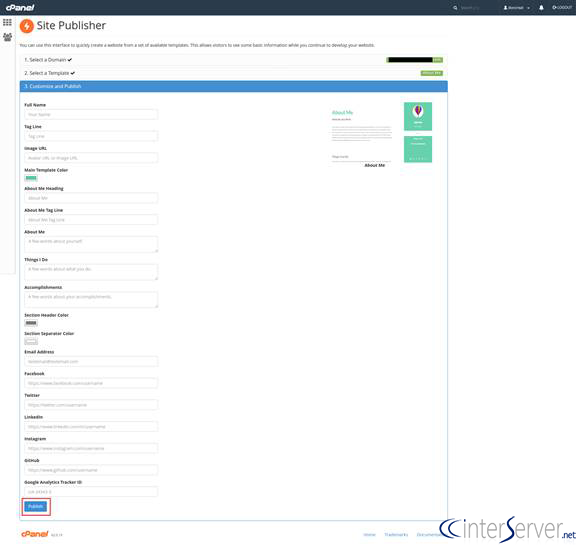576x545 pixels.
Task: Focus the Twitter URL input field
Action: point(91,405)
